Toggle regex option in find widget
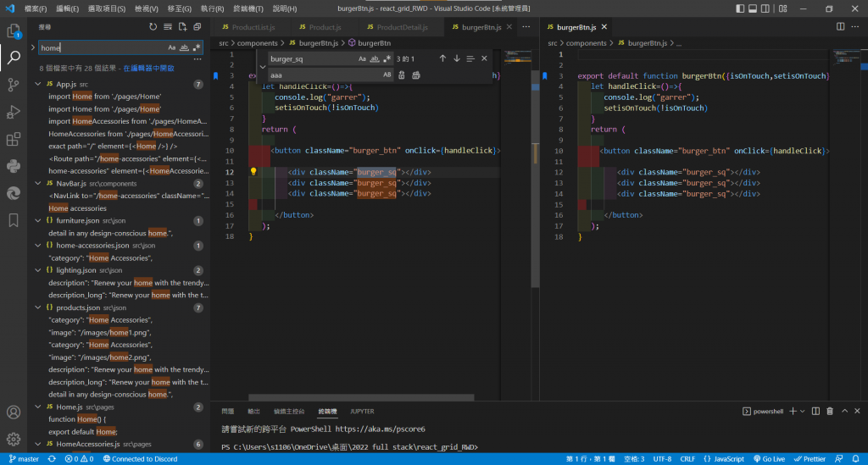868x465 pixels. coord(388,58)
